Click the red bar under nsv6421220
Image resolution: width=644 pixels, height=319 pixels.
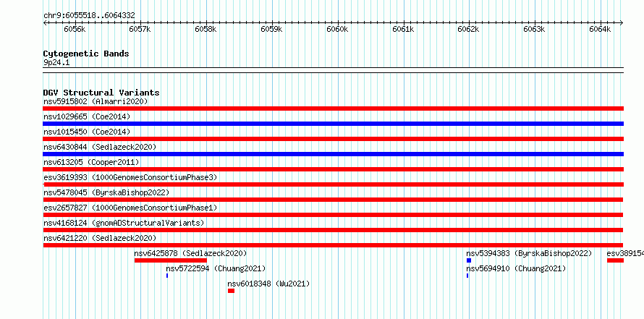pos(333,245)
